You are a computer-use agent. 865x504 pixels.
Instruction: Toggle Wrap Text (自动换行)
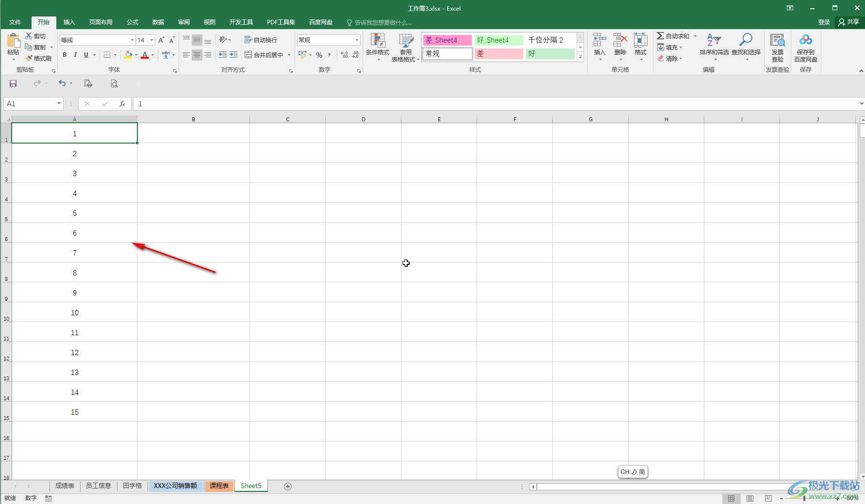pyautogui.click(x=261, y=40)
